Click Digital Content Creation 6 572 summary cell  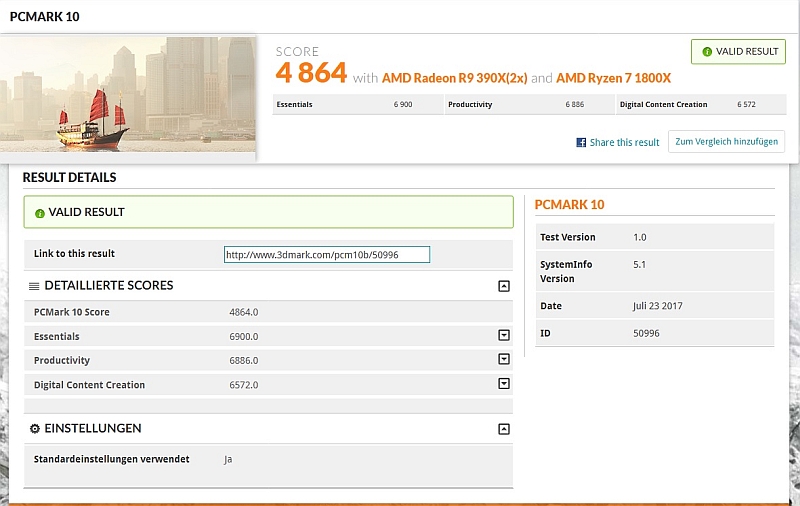702,104
